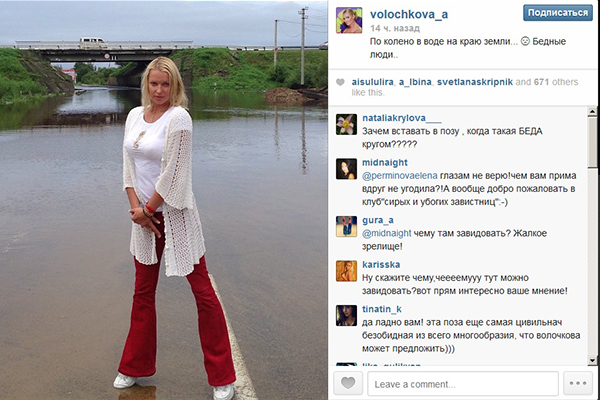Open the @midnaight mention in gura_a comment
Screen dimensions: 600x400
(386, 233)
